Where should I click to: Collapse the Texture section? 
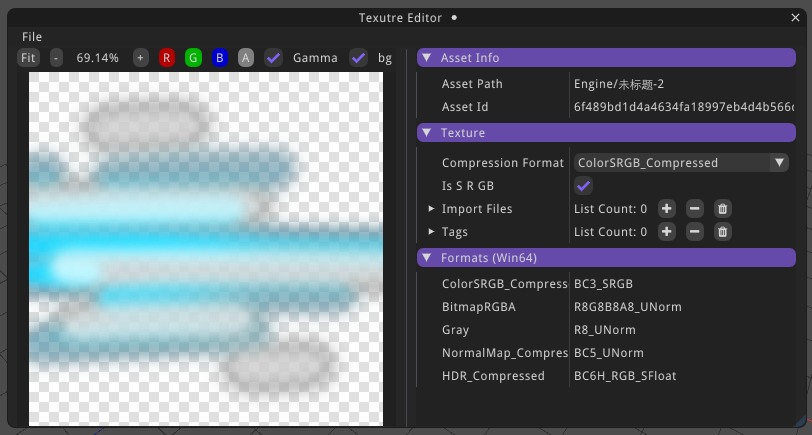pos(427,133)
